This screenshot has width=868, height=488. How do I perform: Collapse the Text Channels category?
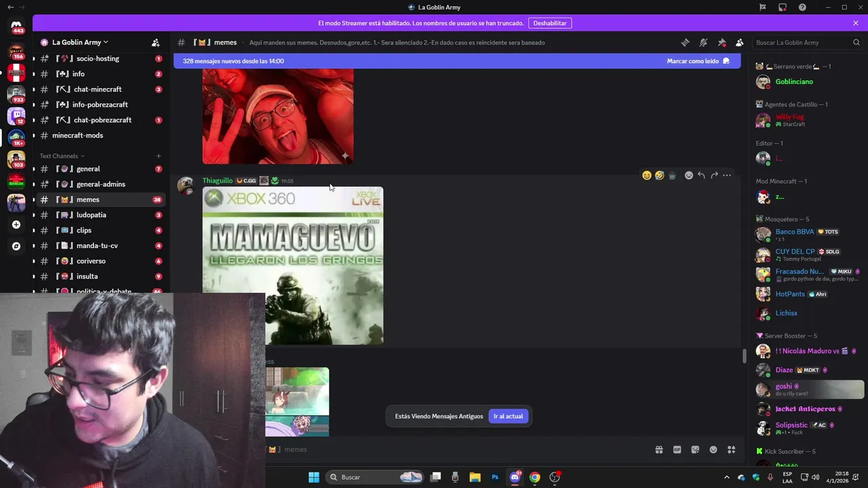click(x=62, y=156)
